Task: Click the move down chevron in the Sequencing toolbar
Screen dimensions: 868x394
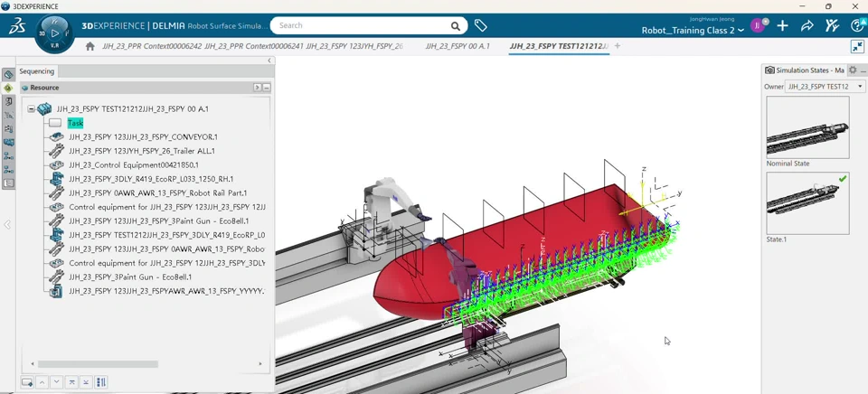Action: click(x=56, y=382)
